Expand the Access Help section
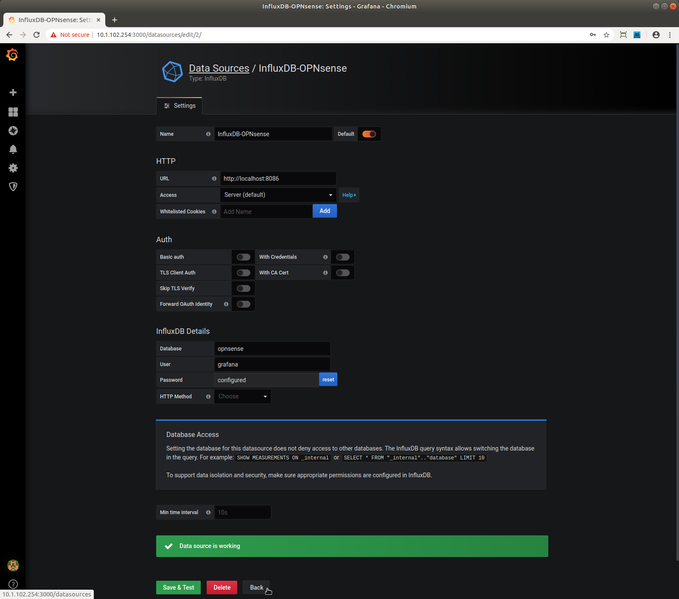Image resolution: width=679 pixels, height=599 pixels. point(349,195)
